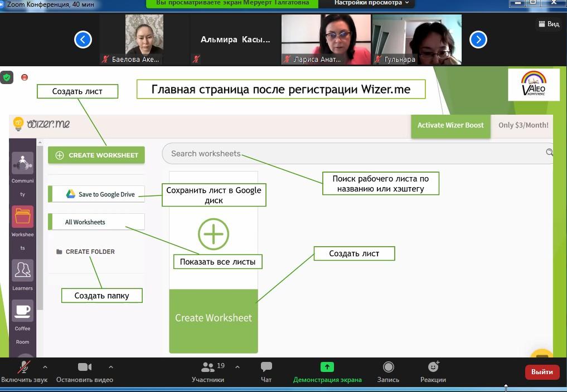The width and height of the screenshot is (567, 392).
Task: Click the green shield meeting info icon
Action: (x=7, y=77)
